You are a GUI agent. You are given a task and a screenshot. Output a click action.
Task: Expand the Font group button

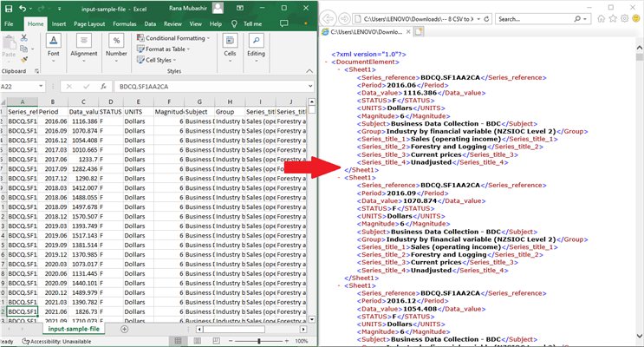tap(54, 48)
